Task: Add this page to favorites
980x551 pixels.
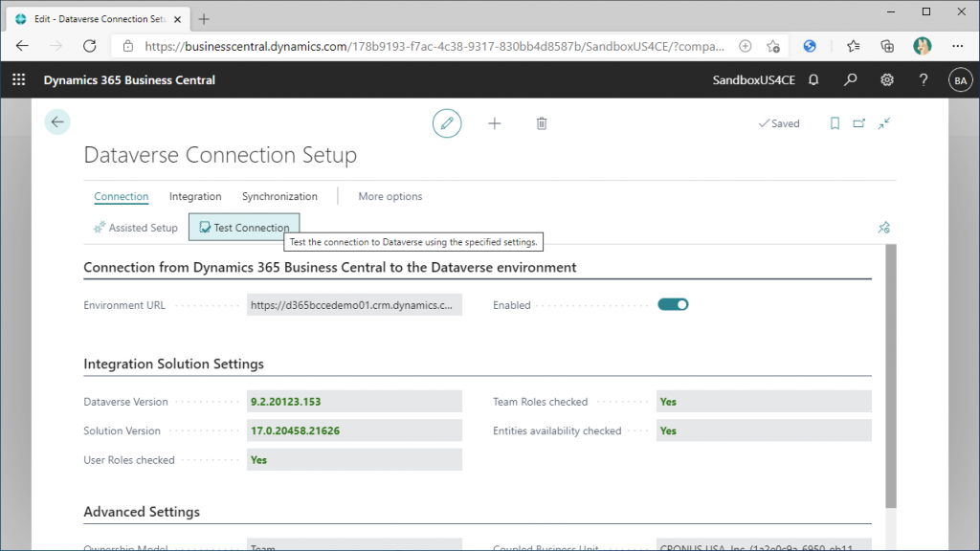Action: 773,46
